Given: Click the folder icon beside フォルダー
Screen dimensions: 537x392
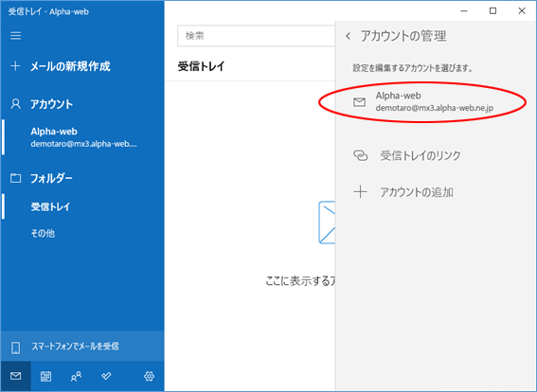Looking at the screenshot, I should tap(15, 178).
